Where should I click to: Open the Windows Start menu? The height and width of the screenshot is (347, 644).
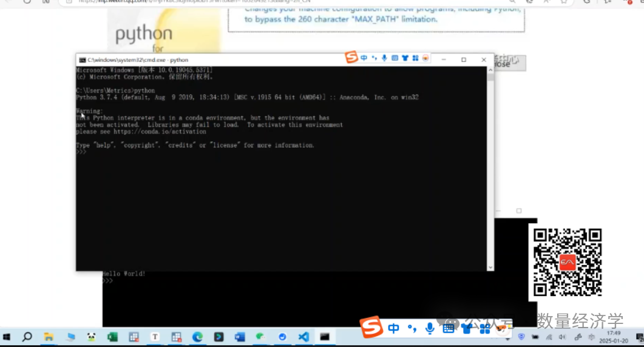point(6,337)
